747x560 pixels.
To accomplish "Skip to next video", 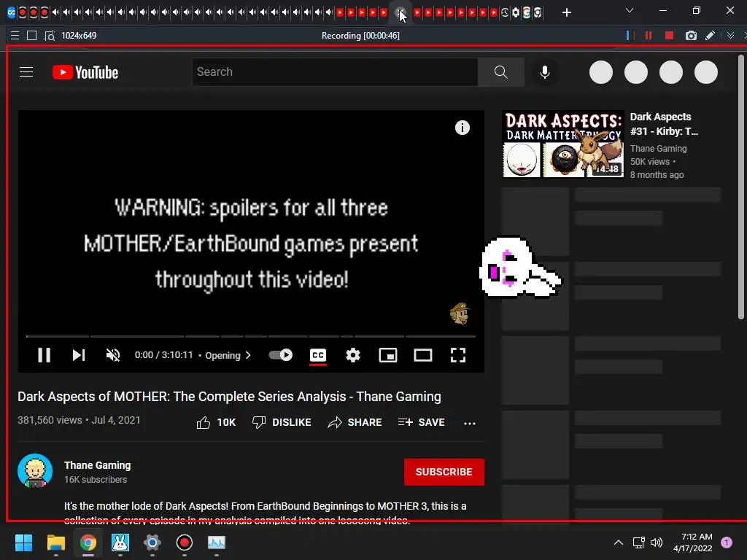I will pyautogui.click(x=79, y=355).
